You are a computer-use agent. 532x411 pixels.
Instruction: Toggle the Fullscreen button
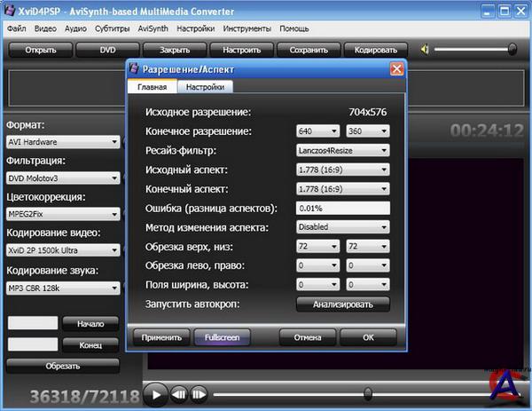pos(222,337)
